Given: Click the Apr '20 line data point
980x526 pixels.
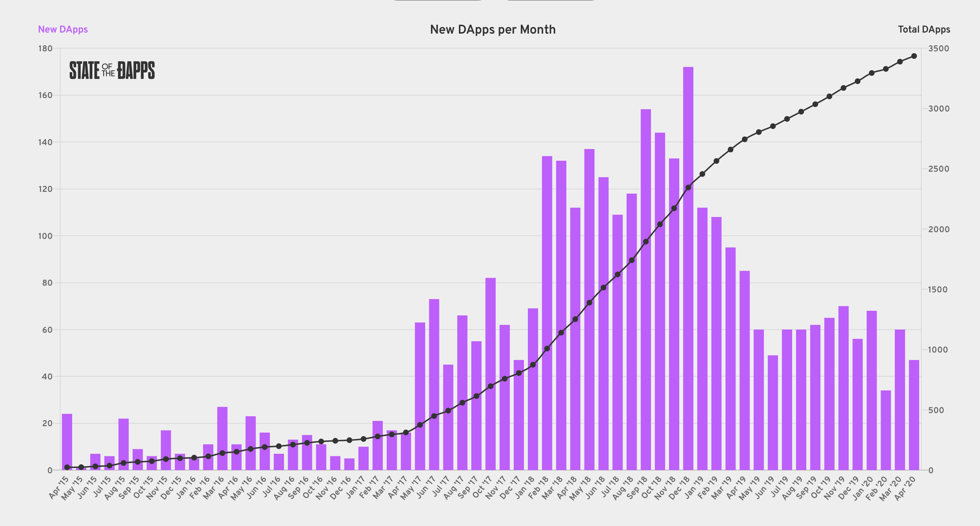Looking at the screenshot, I should 914,56.
